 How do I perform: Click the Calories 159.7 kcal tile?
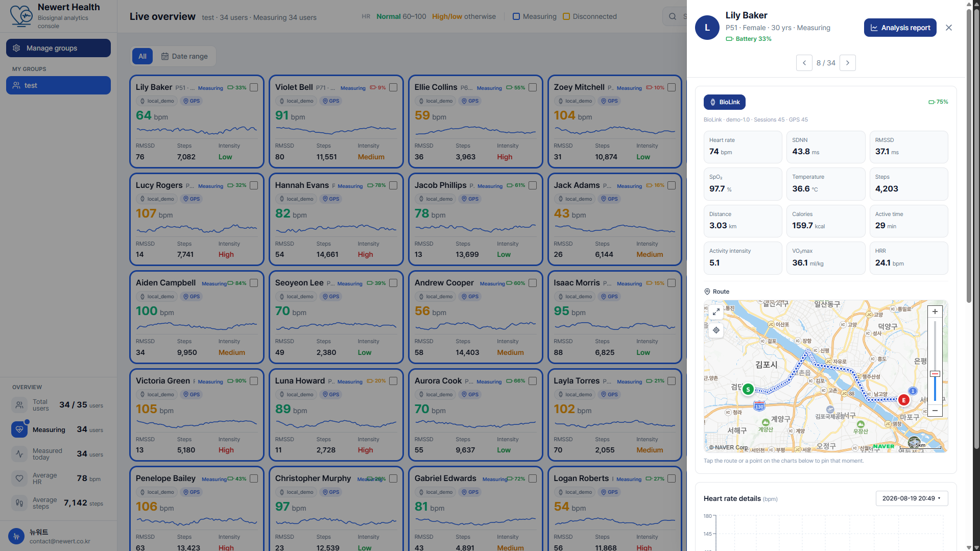[x=826, y=221]
